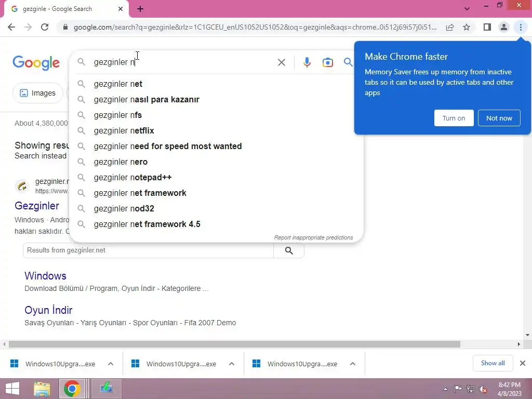The height and width of the screenshot is (399, 532).
Task: Choose suggestion "gezginler nero"
Action: tap(216, 162)
